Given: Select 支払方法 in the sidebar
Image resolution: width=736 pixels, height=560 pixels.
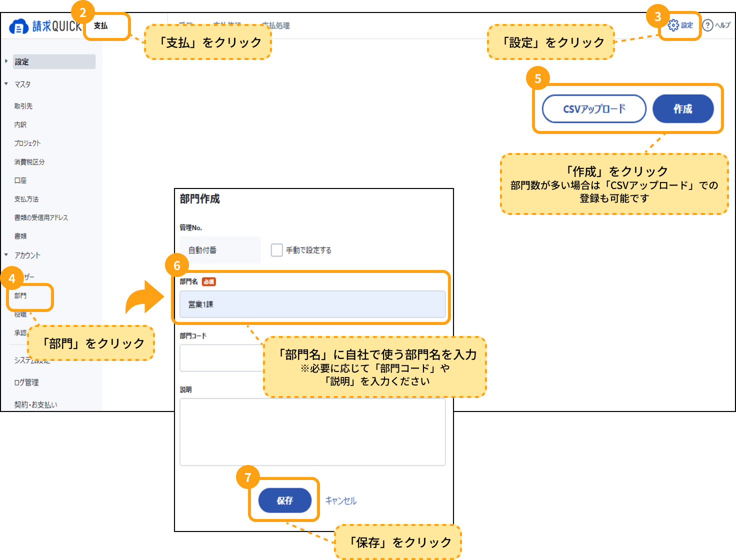Looking at the screenshot, I should point(26,199).
